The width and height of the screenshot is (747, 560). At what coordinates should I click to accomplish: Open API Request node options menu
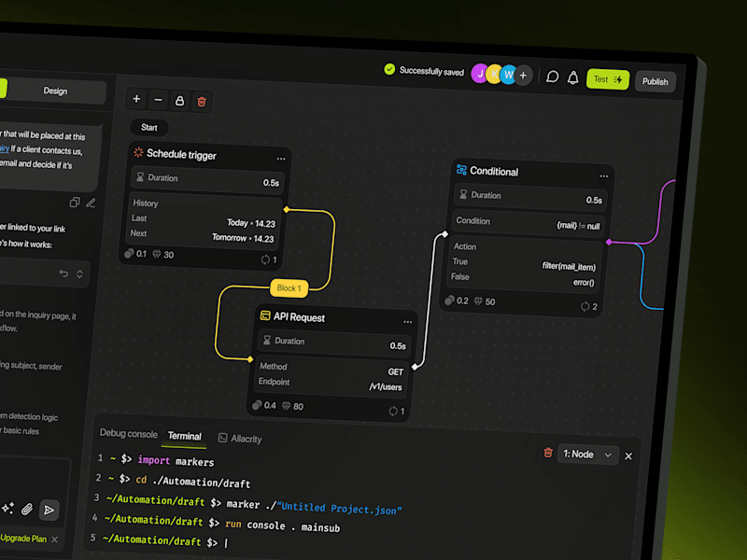(x=408, y=322)
